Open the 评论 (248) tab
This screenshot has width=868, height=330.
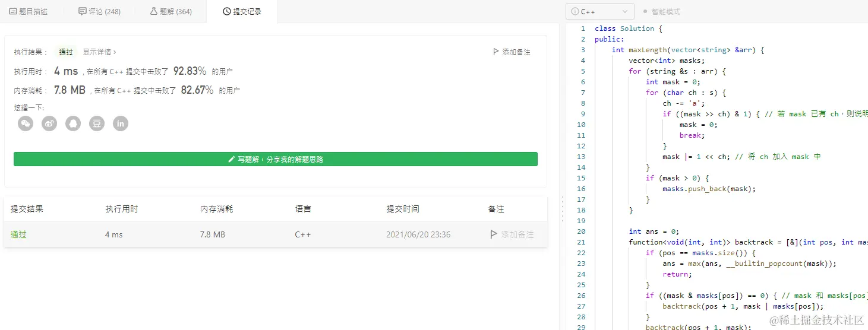coord(100,11)
